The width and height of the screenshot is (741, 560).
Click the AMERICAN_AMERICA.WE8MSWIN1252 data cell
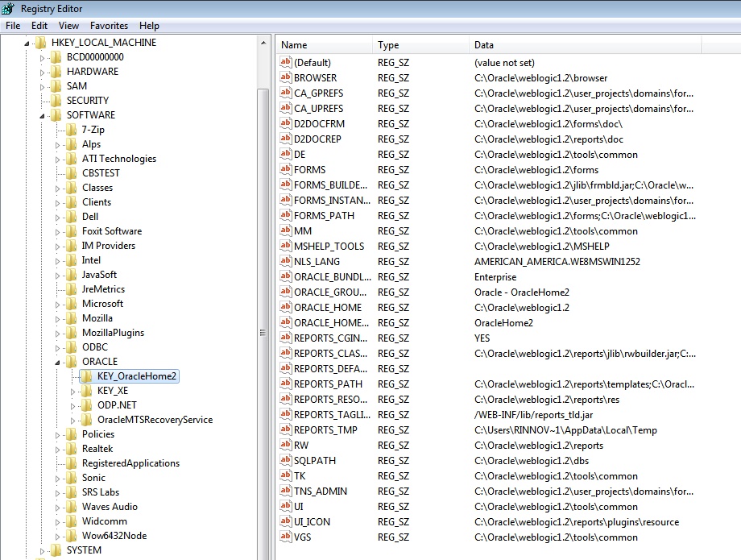tap(557, 261)
